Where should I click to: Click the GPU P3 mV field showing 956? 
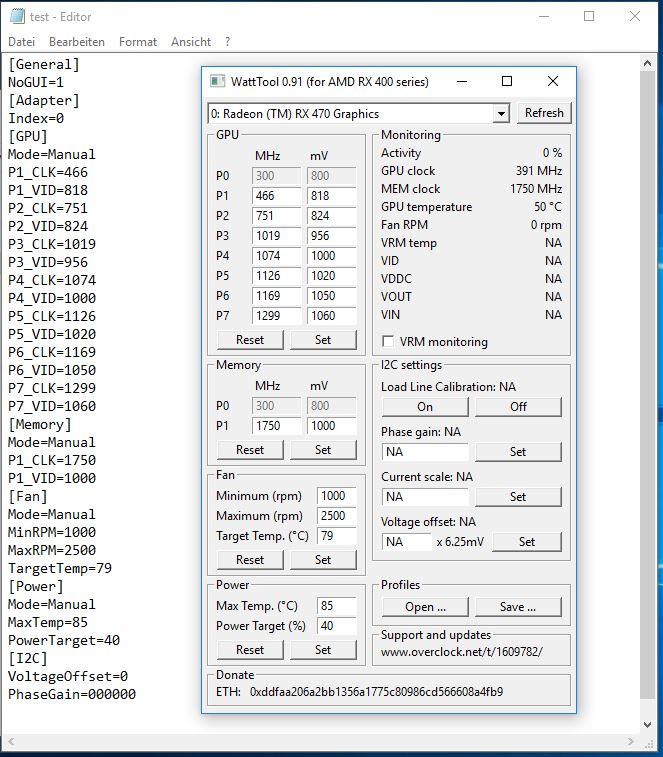click(331, 236)
